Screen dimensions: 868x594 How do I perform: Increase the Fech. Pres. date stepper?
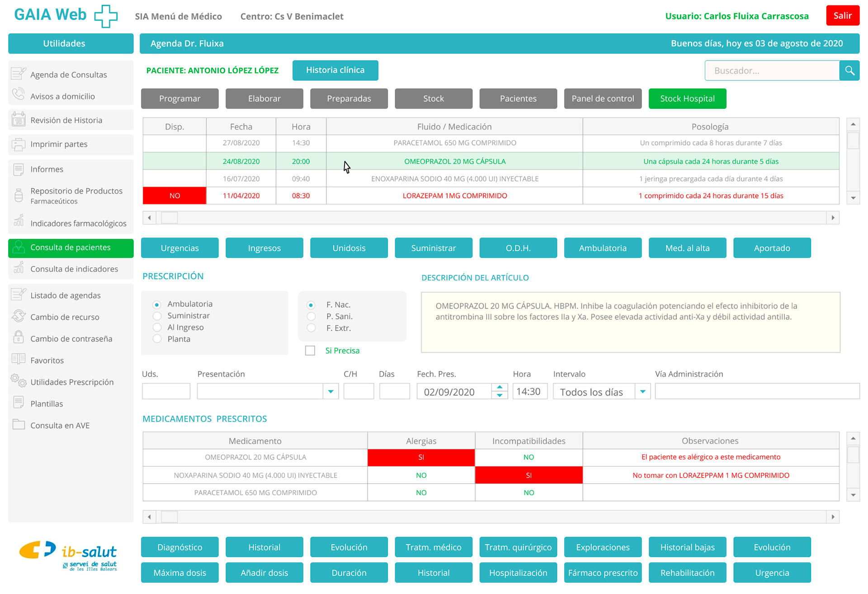pyautogui.click(x=500, y=388)
